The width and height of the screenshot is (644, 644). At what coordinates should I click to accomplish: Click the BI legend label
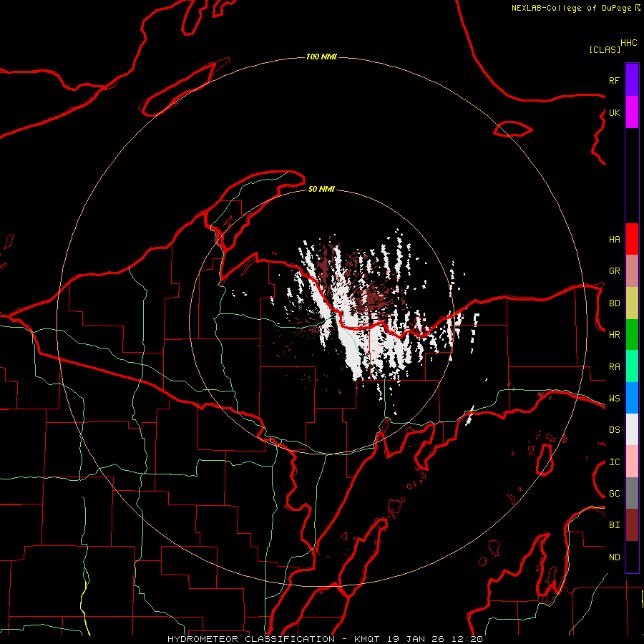(x=614, y=525)
